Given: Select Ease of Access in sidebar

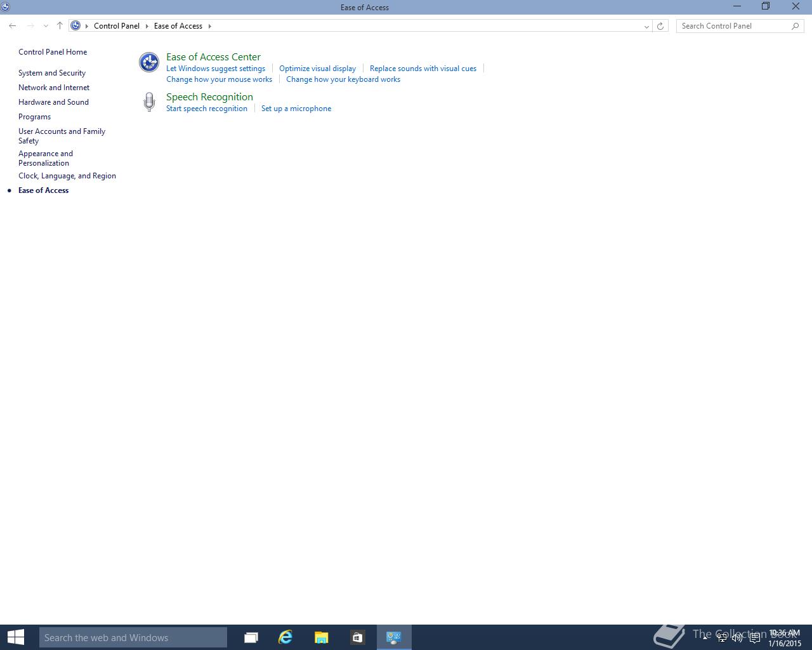Looking at the screenshot, I should (x=43, y=190).
